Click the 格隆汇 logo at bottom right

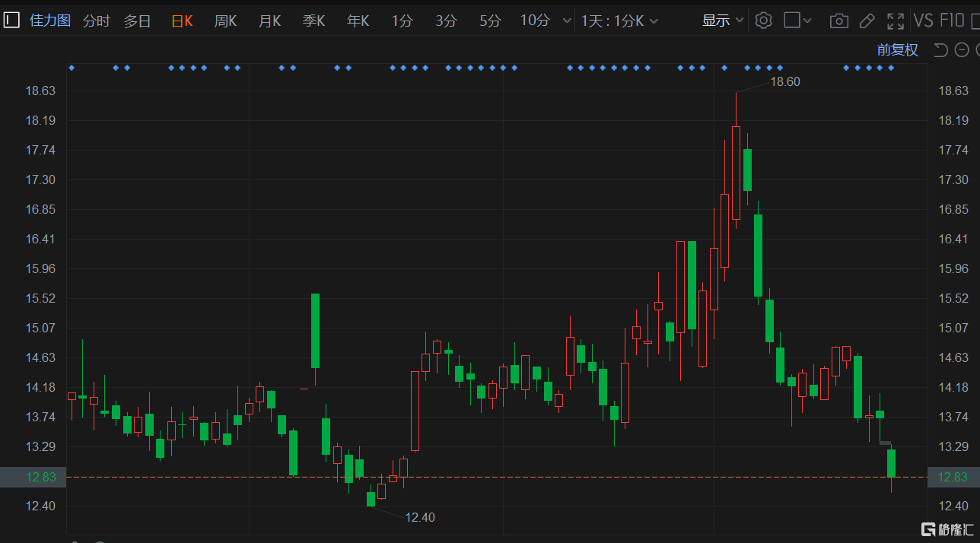click(947, 531)
